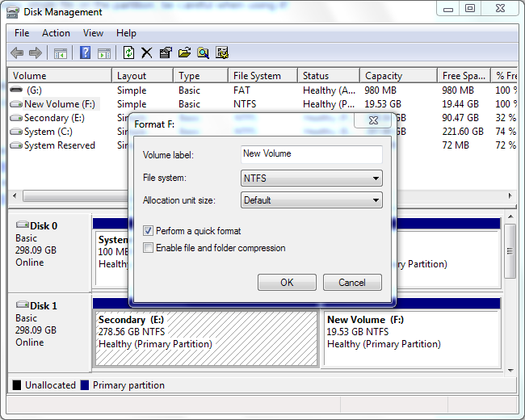This screenshot has width=525, height=420.
Task: Click the disk pane vertical scrollbar thumb
Action: (x=510, y=251)
